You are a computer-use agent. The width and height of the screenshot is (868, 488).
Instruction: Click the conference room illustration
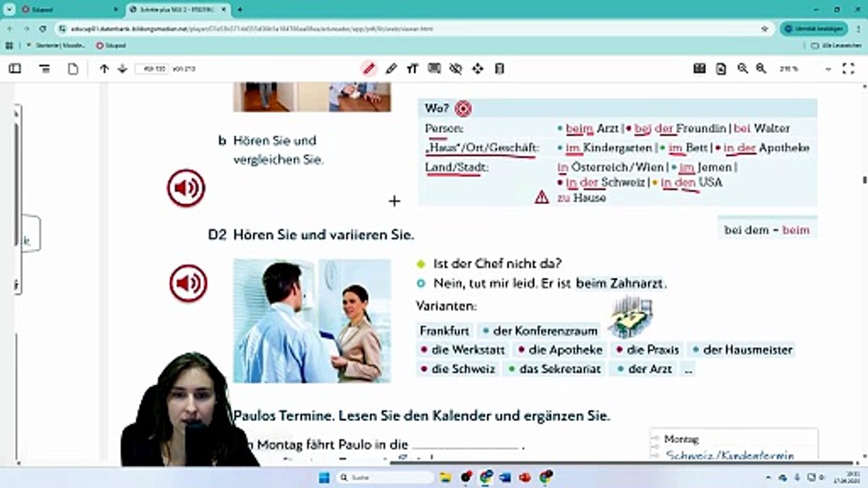[630, 317]
